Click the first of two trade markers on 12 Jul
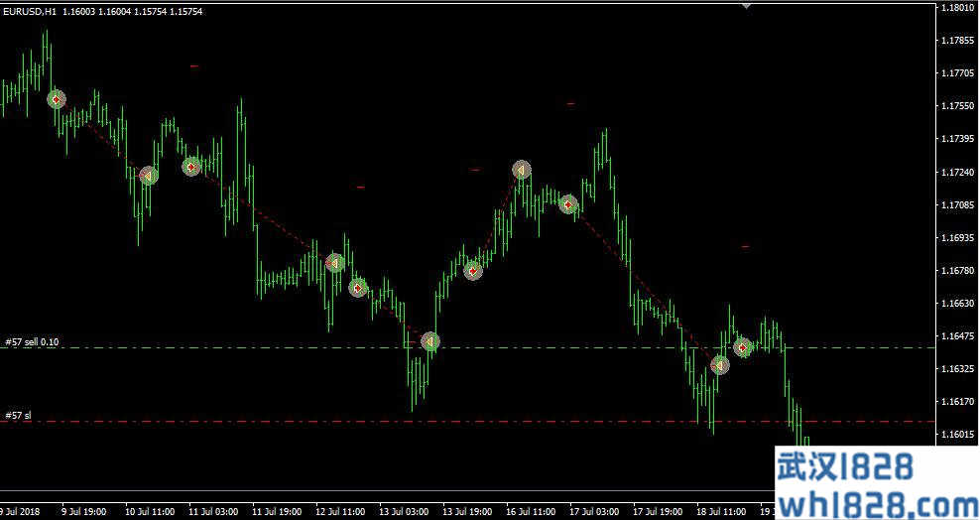980x520 pixels. click(335, 263)
